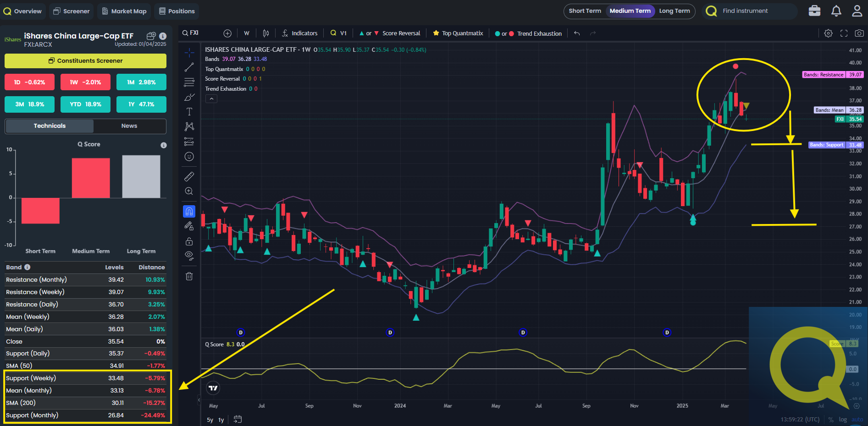Open the Constituents Screener button
This screenshot has width=868, height=426.
(x=85, y=60)
